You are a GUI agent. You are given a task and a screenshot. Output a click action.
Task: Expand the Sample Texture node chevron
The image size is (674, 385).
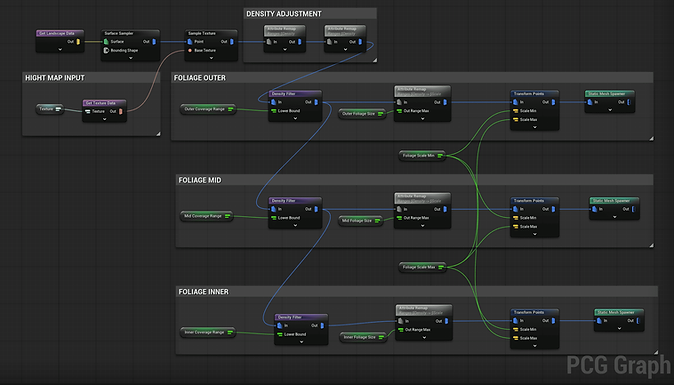[211, 58]
